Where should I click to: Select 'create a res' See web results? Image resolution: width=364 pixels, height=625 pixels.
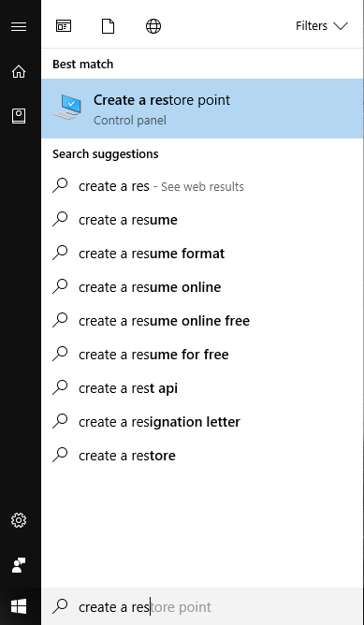pyautogui.click(x=202, y=186)
